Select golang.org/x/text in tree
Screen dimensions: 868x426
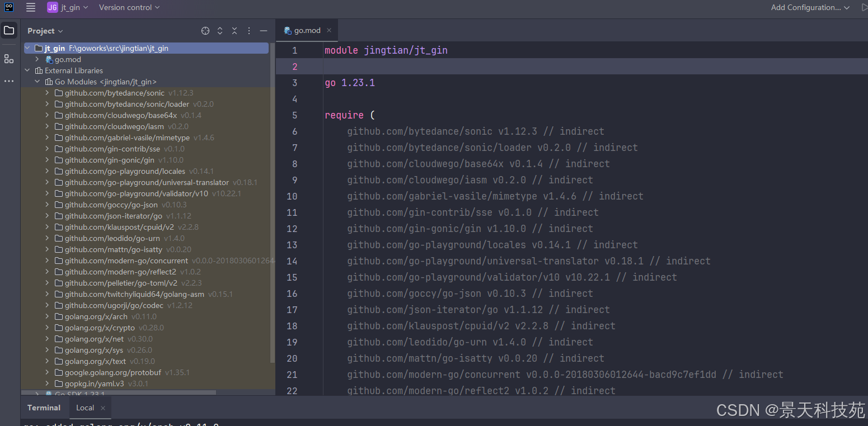click(x=94, y=361)
